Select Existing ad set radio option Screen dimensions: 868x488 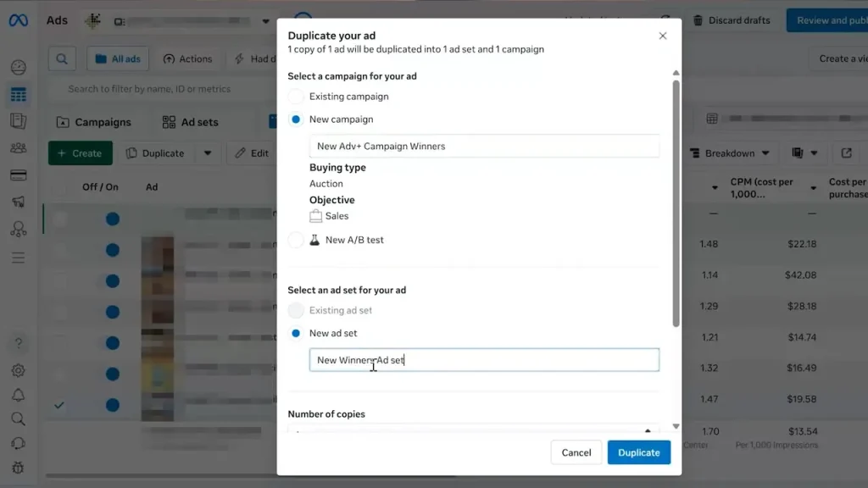[296, 310]
